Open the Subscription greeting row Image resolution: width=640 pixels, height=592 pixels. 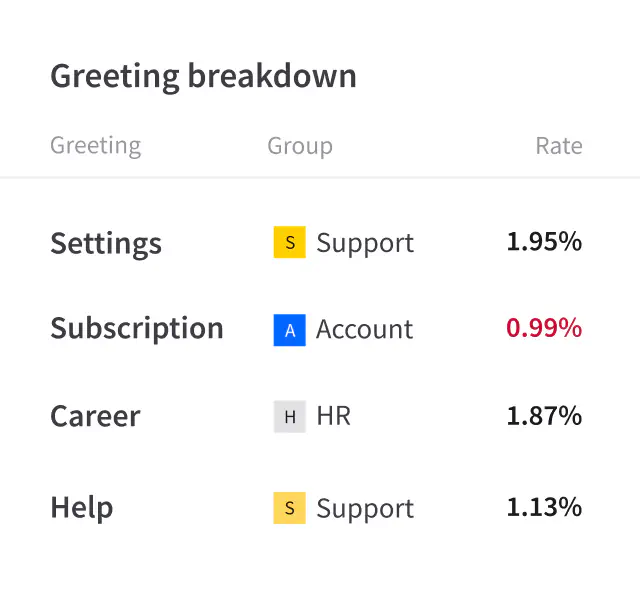(x=137, y=329)
